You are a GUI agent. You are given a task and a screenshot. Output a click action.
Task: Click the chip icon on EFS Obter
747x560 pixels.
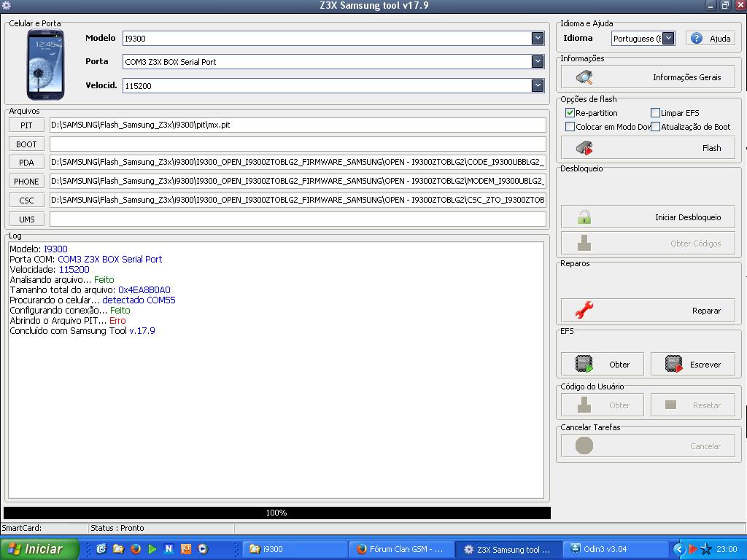[584, 365]
